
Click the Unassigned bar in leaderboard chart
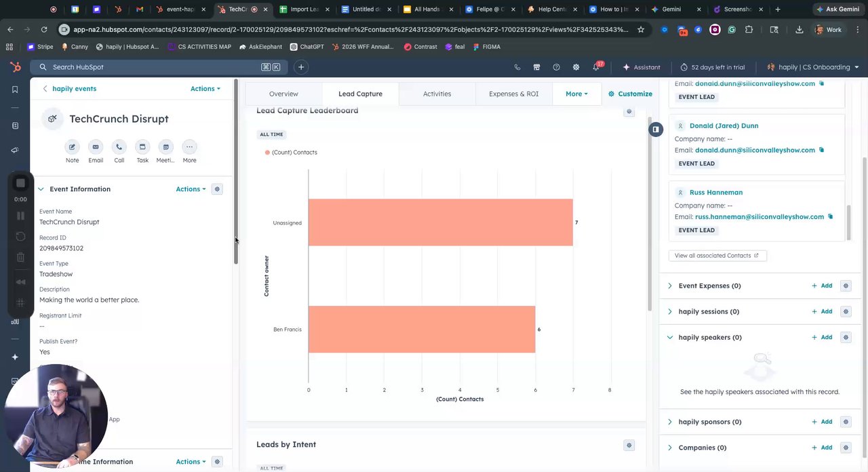tap(441, 222)
